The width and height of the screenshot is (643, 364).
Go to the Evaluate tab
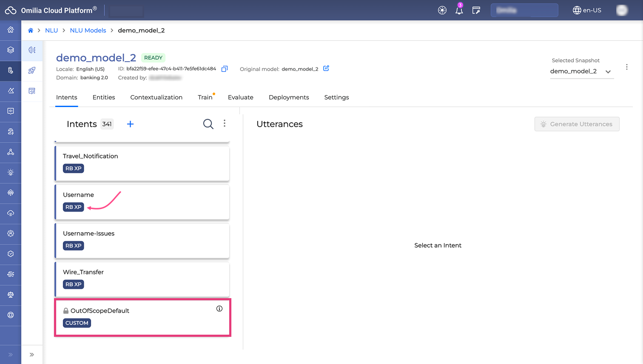tap(241, 97)
